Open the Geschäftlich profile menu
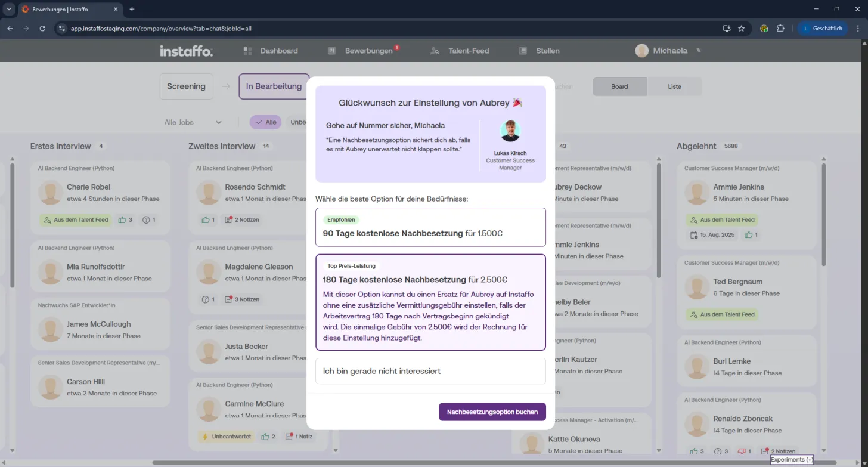Viewport: 868px width, 467px height. (823, 28)
